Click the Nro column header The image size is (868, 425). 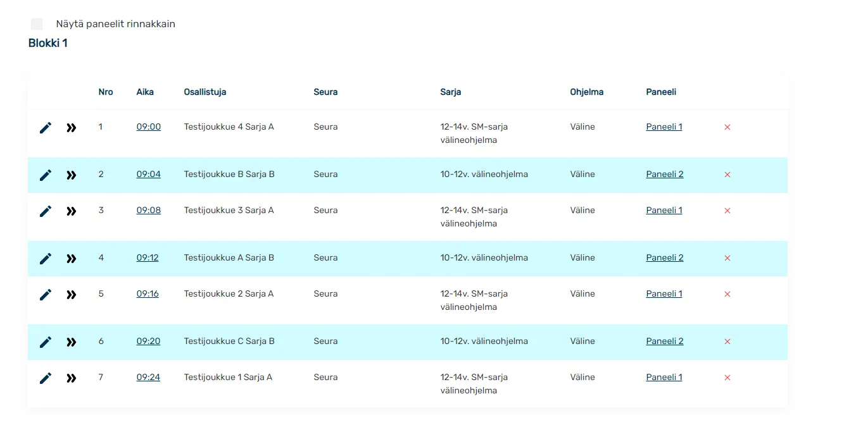click(x=106, y=92)
